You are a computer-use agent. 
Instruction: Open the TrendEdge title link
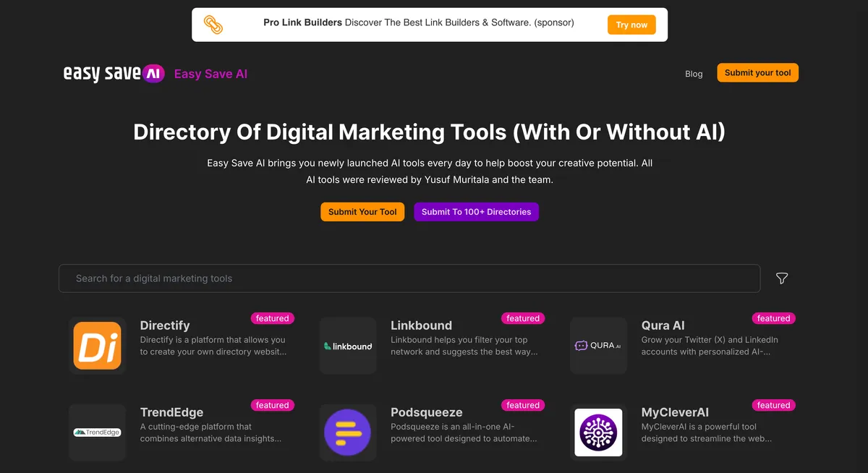pos(171,412)
